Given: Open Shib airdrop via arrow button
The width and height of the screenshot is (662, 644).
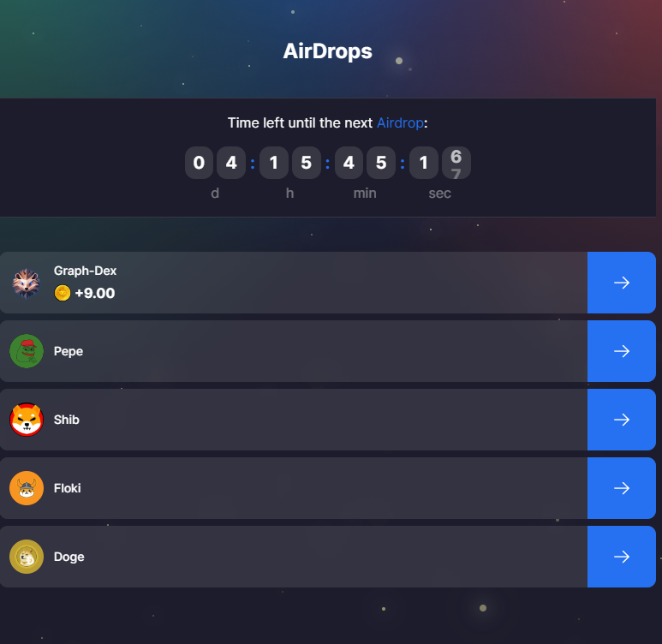Looking at the screenshot, I should [622, 420].
